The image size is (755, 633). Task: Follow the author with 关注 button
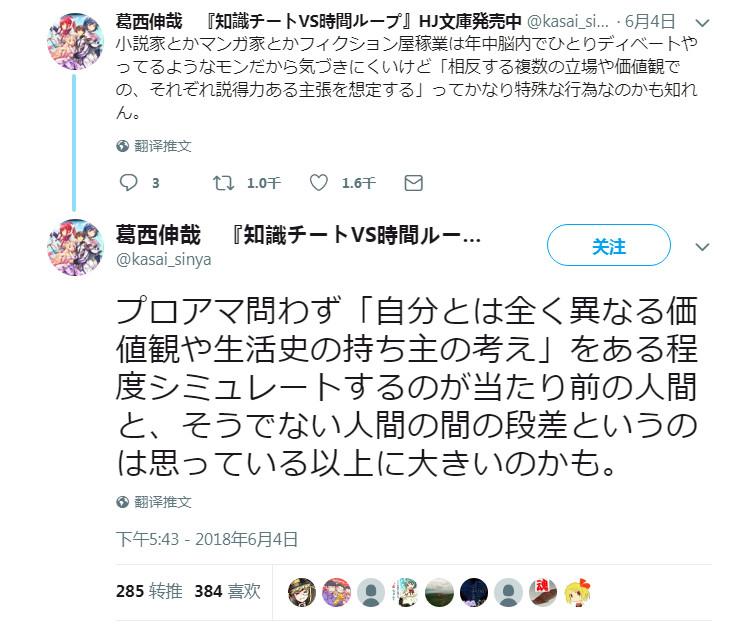pos(609,245)
